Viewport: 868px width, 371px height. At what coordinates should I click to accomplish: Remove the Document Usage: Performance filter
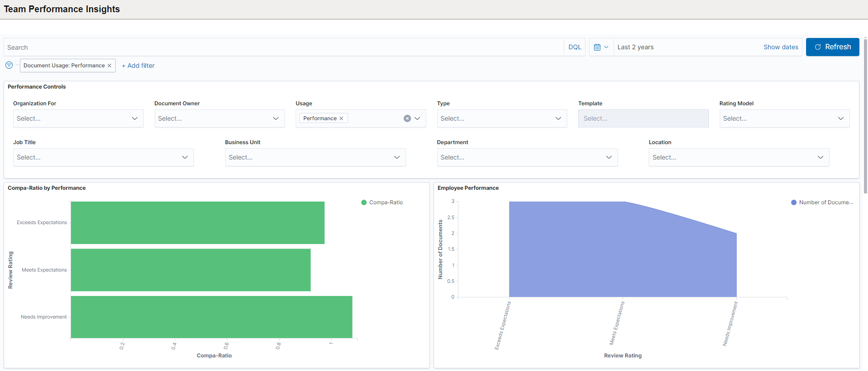click(109, 66)
